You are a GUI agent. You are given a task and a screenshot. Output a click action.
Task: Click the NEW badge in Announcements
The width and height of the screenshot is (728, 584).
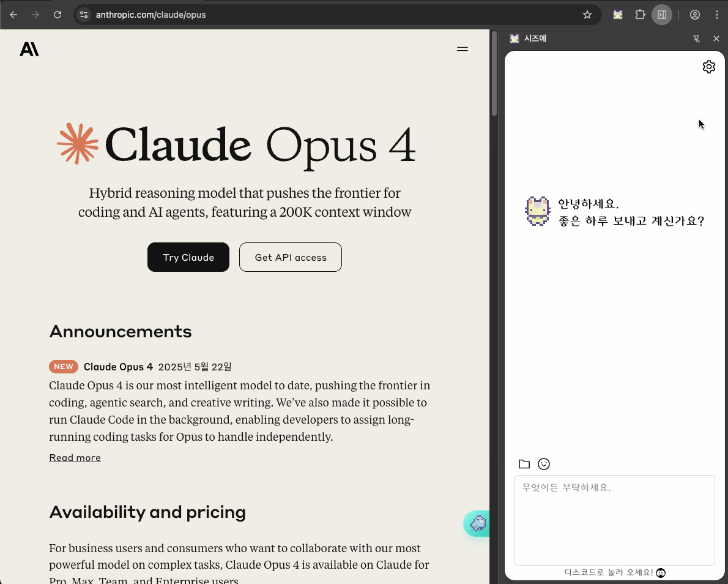(x=64, y=367)
